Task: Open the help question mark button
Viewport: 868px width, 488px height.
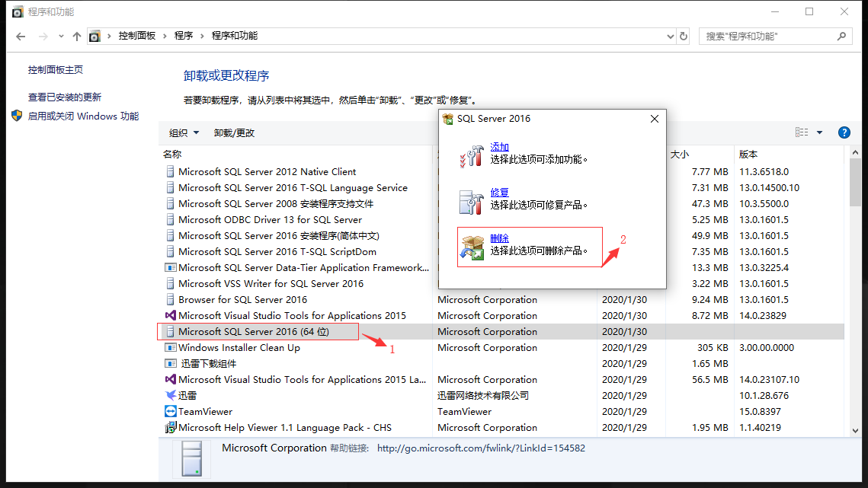Action: [844, 132]
